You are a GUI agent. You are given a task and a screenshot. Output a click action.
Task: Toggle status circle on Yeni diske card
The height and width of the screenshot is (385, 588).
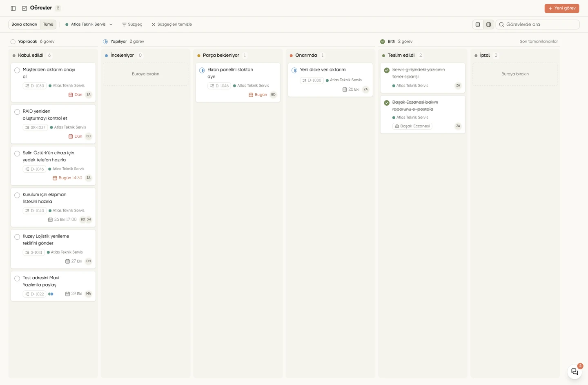[294, 70]
